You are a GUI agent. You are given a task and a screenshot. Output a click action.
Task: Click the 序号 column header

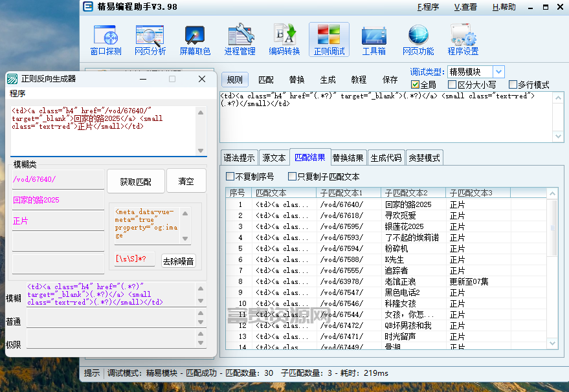[x=238, y=193]
